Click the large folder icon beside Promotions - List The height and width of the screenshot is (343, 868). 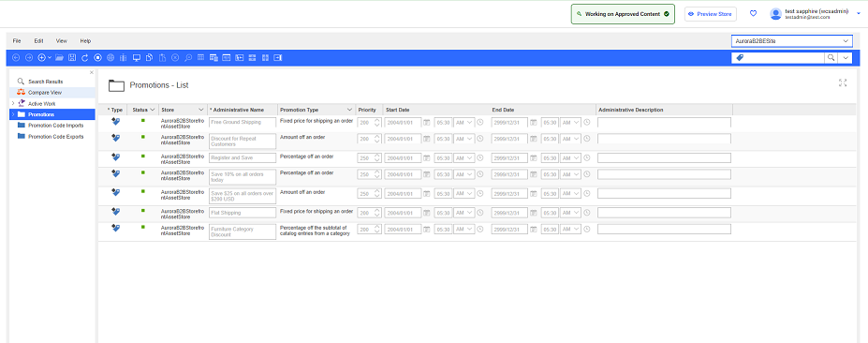coord(116,85)
